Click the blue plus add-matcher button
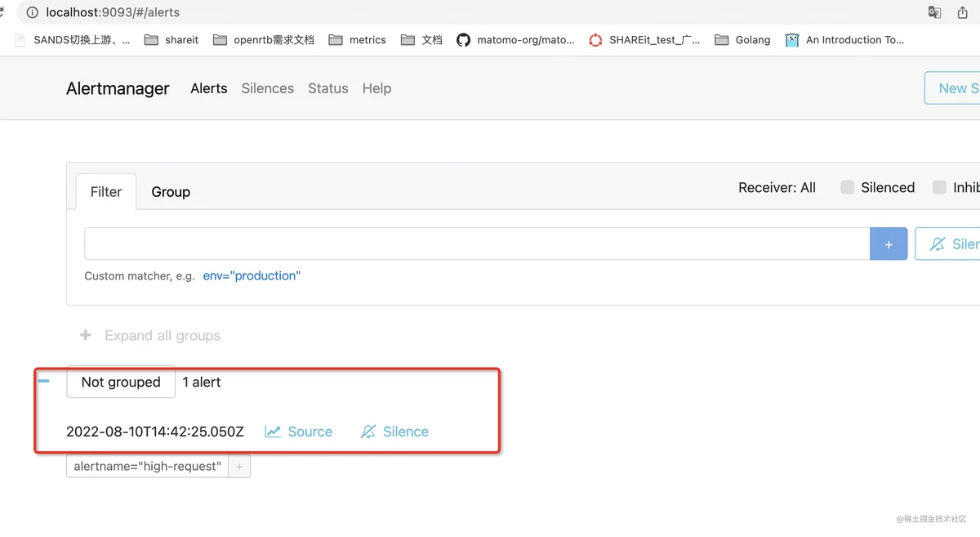 pyautogui.click(x=889, y=244)
